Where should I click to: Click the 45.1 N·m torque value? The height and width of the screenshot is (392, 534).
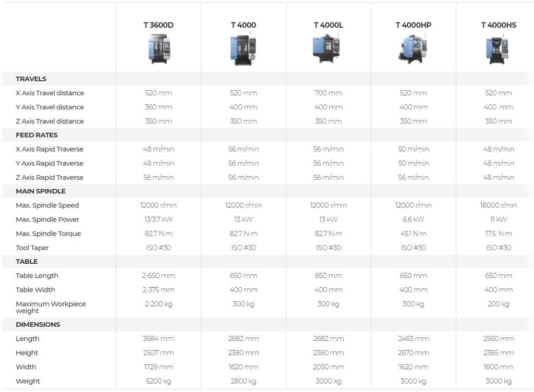click(414, 234)
